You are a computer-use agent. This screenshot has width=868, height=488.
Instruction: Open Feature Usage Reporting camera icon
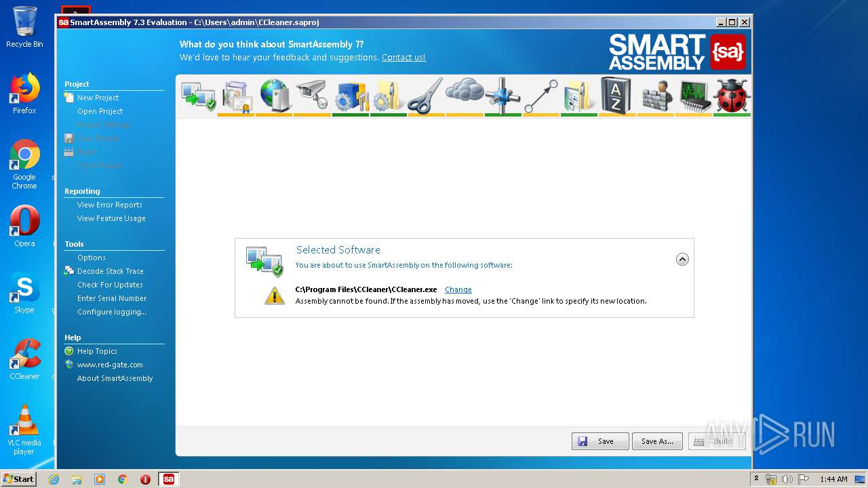[x=313, y=96]
